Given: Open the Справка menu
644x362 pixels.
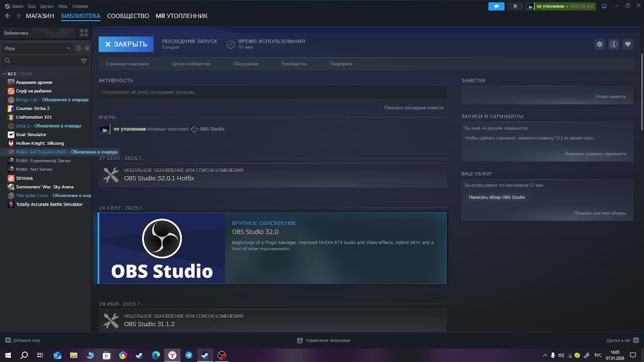Looking at the screenshot, I should click(80, 6).
